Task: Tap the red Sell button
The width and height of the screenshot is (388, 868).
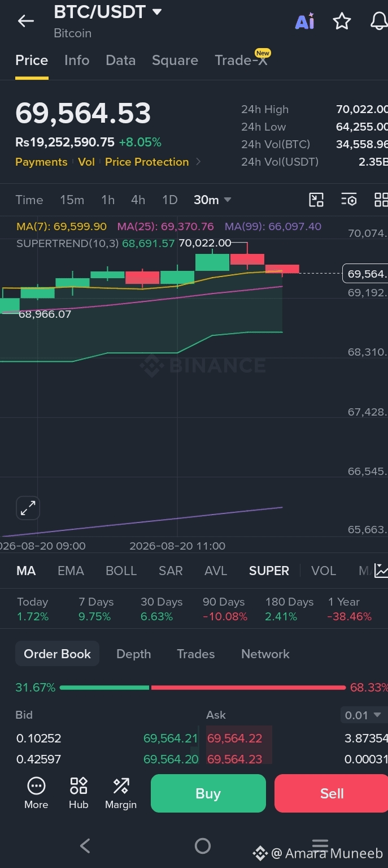Action: pos(332,793)
